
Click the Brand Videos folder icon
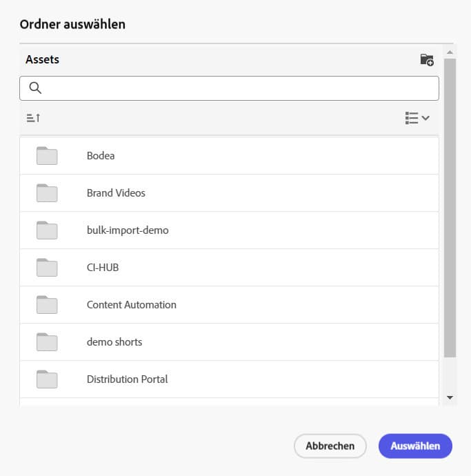click(47, 193)
